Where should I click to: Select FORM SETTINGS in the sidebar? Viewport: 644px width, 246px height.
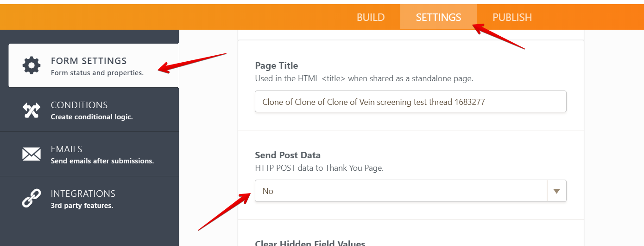88,61
